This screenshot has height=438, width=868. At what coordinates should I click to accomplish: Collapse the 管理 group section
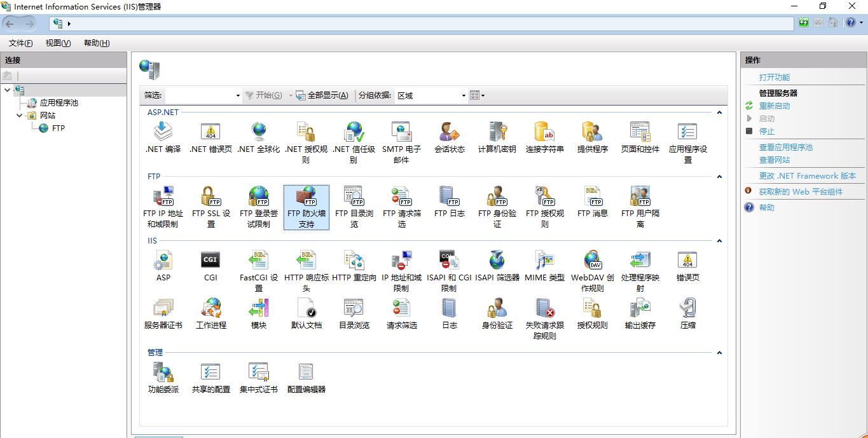(719, 353)
